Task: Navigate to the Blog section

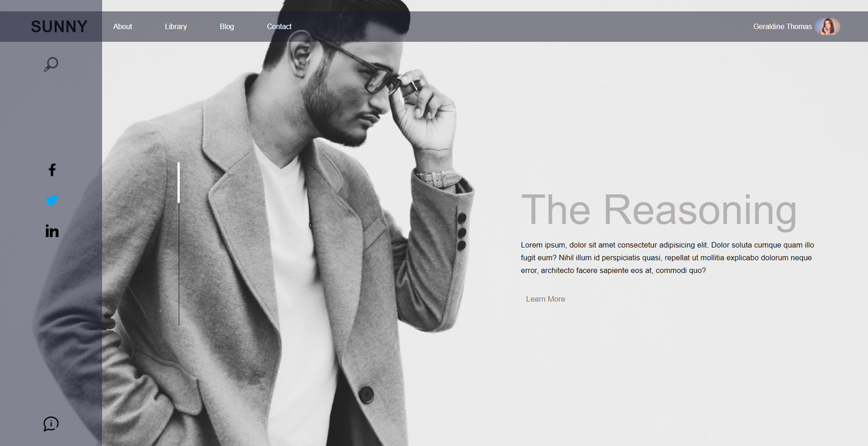Action: tap(226, 26)
